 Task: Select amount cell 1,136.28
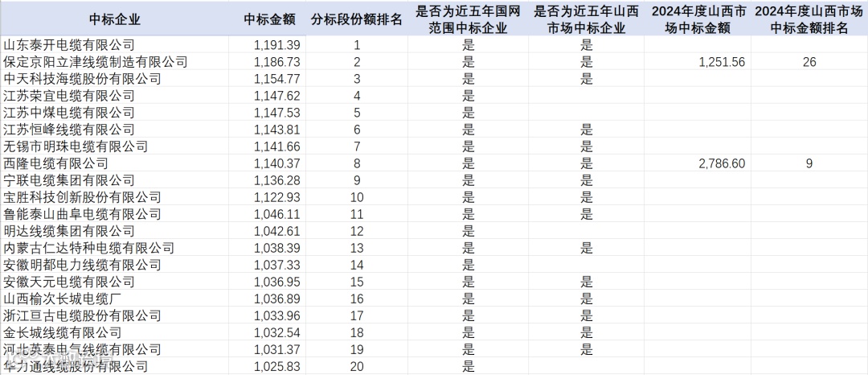(x=268, y=180)
